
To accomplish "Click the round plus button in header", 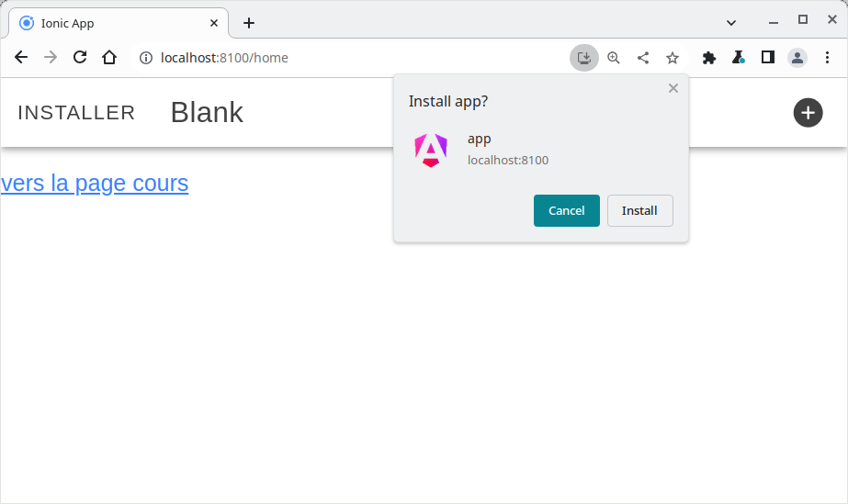I will pyautogui.click(x=808, y=113).
